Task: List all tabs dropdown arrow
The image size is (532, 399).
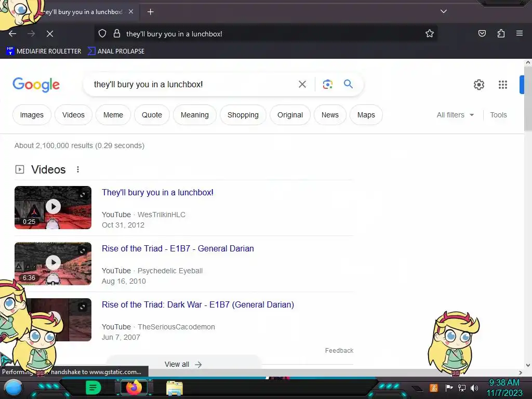Action: [x=444, y=11]
